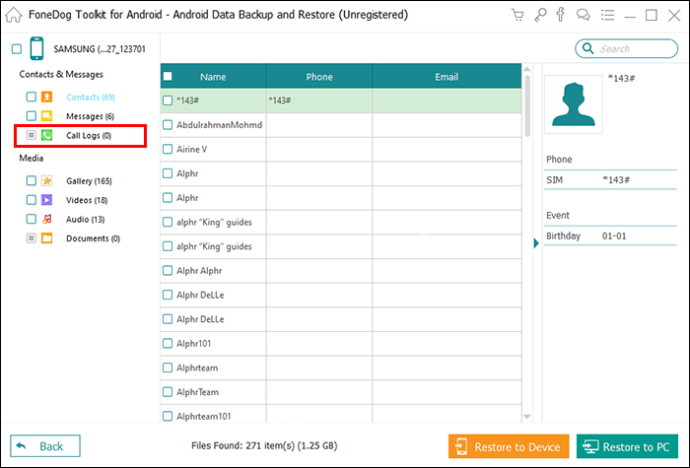This screenshot has height=468, width=690.
Task: Check the AbdulrahmanMohmd row checkbox
Action: [x=168, y=125]
